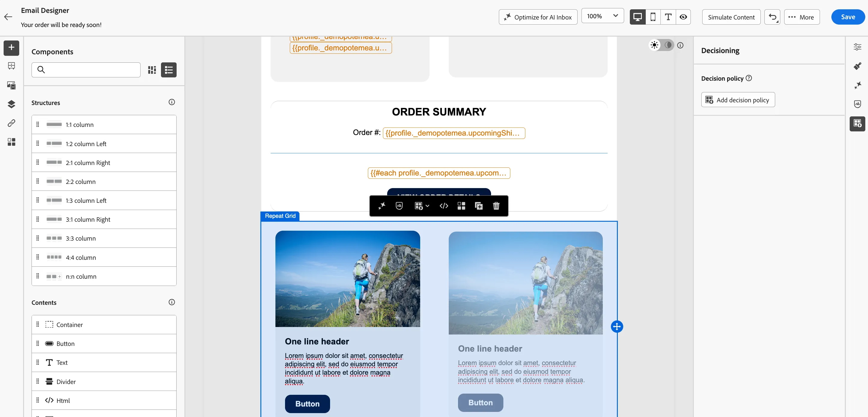This screenshot has width=868, height=417.
Task: Select the n:n column structure
Action: pos(104,276)
